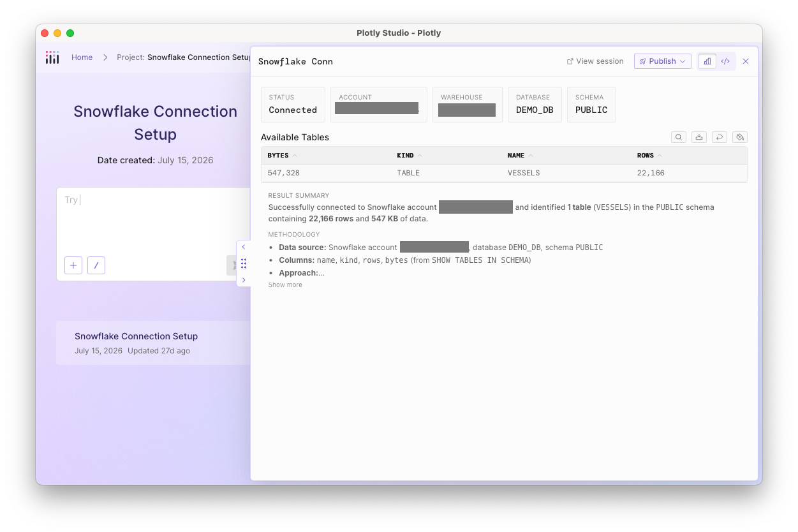Go to Home in the breadcrumb
This screenshot has width=798, height=532.
click(82, 57)
